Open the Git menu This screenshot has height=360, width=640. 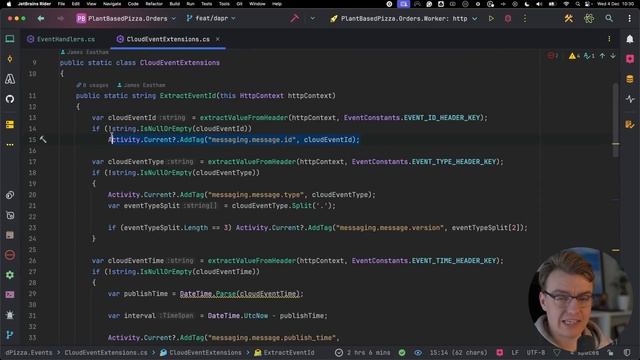[x=240, y=4]
